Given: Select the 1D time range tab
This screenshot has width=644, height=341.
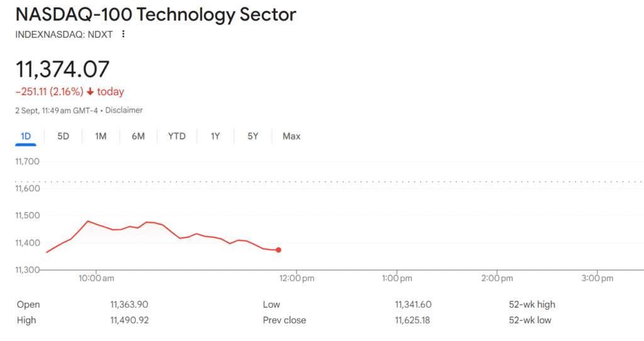Looking at the screenshot, I should point(26,136).
